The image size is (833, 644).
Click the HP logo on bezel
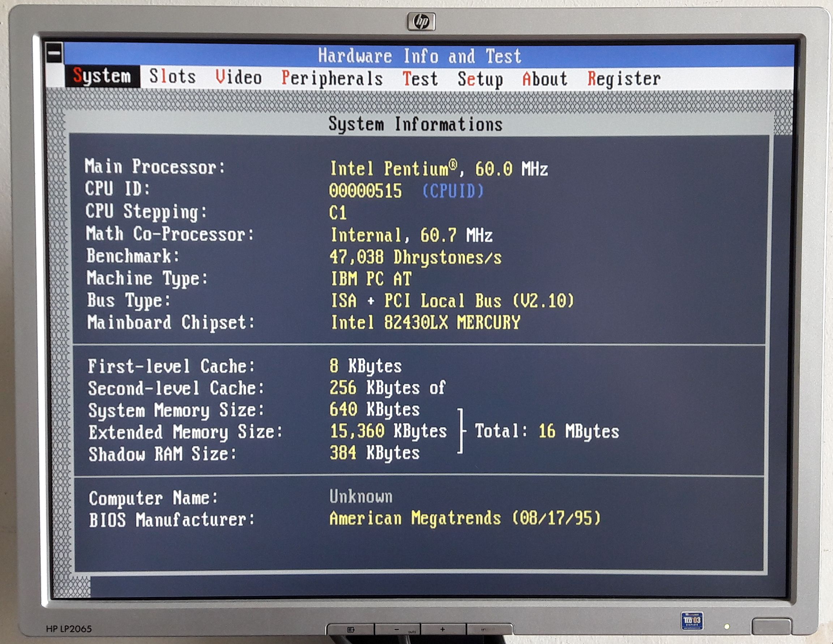click(x=421, y=22)
